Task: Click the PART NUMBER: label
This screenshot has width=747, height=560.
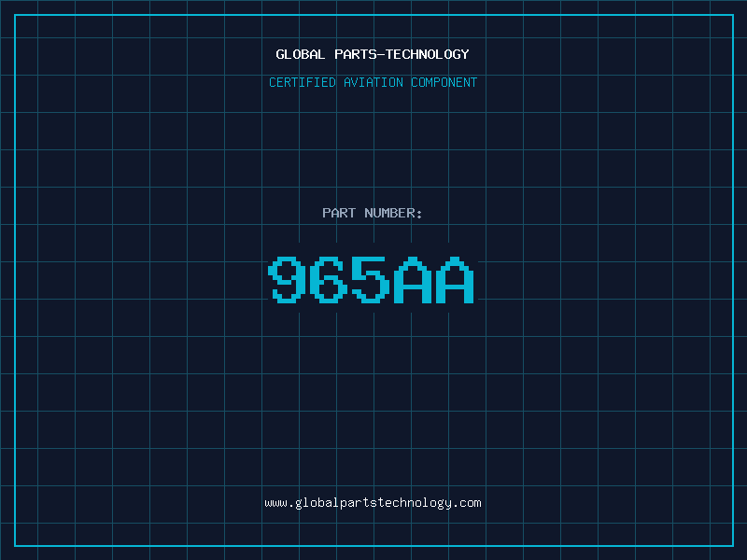Action: [x=373, y=213]
